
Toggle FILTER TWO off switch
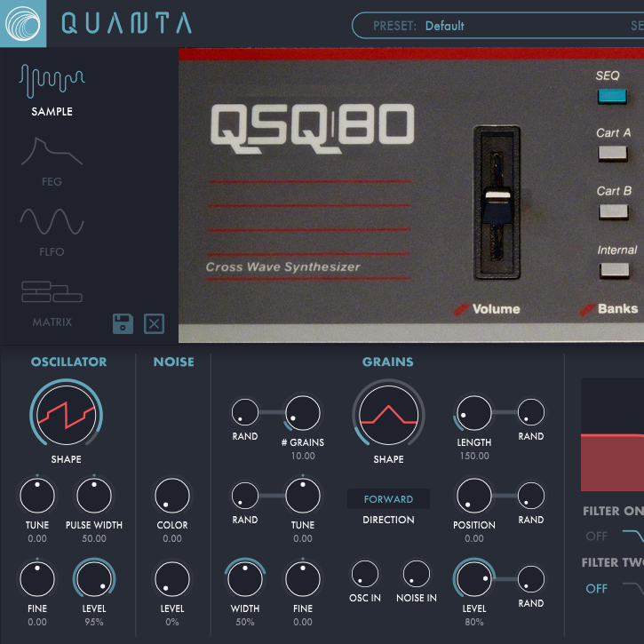pyautogui.click(x=597, y=589)
